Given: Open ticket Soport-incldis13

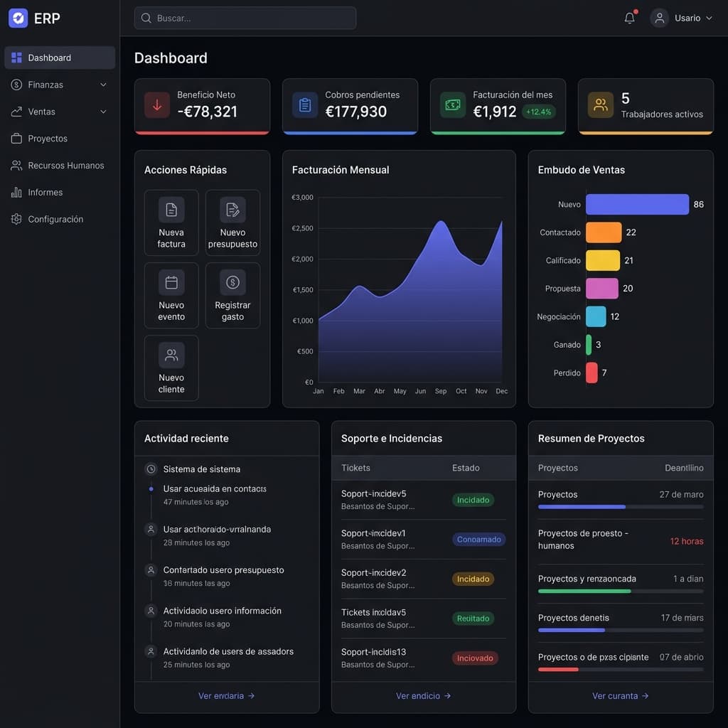Looking at the screenshot, I should [424, 658].
